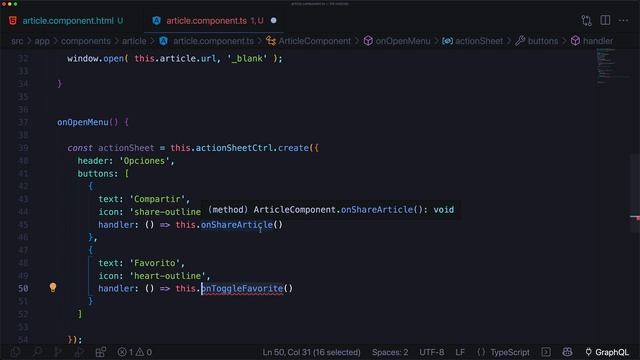Screen dimensions: 640x360
Task: Click the 'Favorito' text string
Action: coord(155,263)
